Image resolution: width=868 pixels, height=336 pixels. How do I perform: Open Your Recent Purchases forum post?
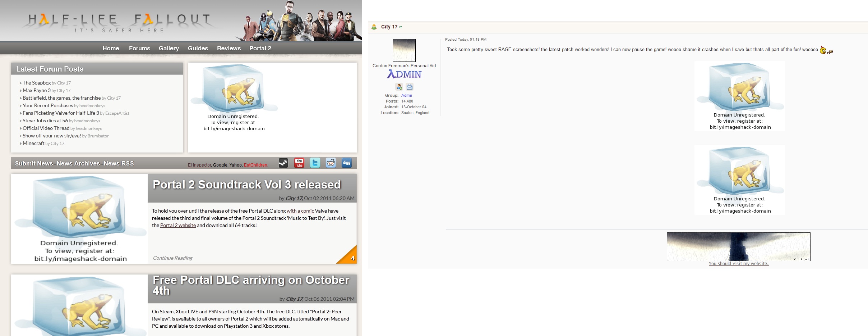click(x=48, y=105)
